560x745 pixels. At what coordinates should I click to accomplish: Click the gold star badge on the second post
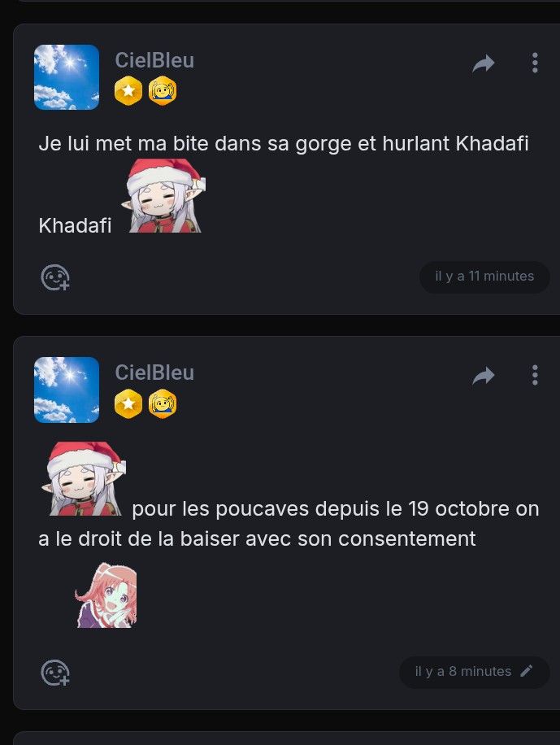[128, 404]
